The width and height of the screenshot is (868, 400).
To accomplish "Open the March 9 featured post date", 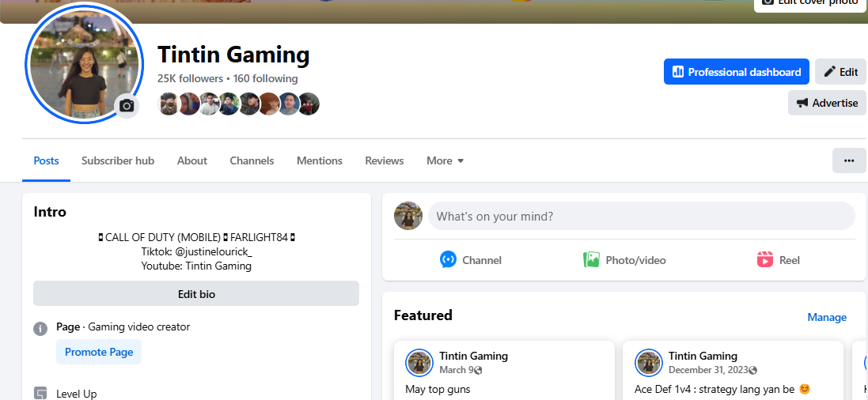I will (456, 370).
